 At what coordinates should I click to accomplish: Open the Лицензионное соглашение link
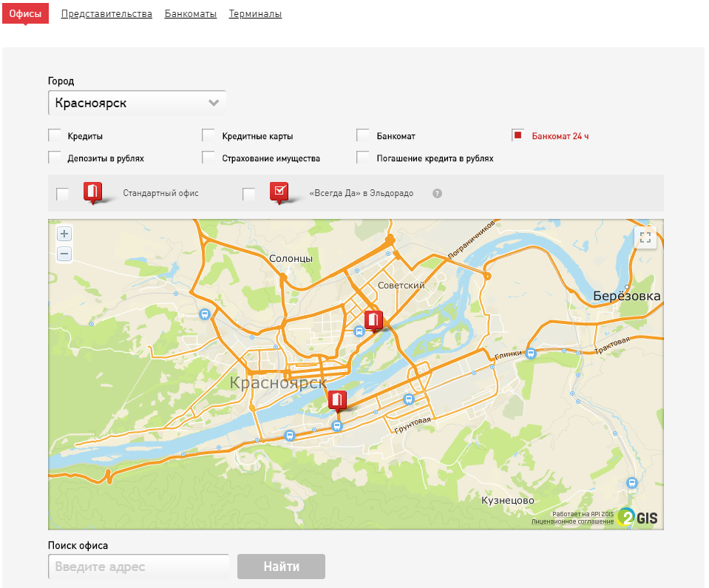pyautogui.click(x=571, y=521)
